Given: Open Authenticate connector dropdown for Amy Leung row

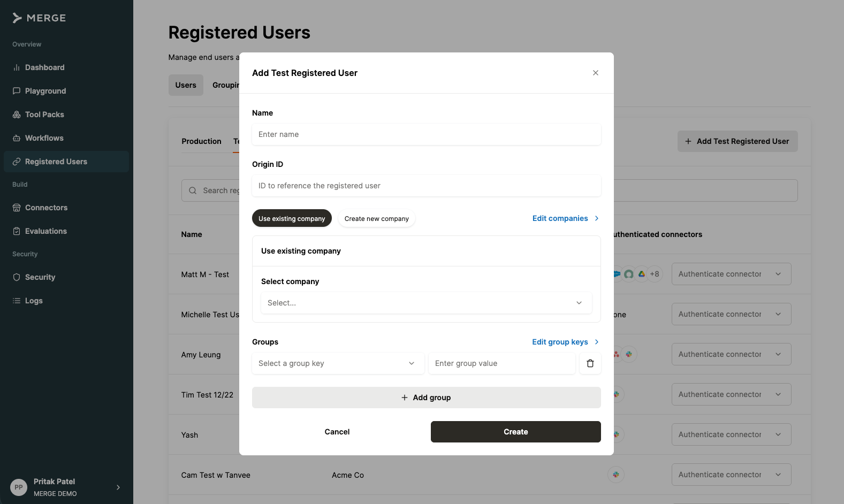Looking at the screenshot, I should tap(731, 354).
